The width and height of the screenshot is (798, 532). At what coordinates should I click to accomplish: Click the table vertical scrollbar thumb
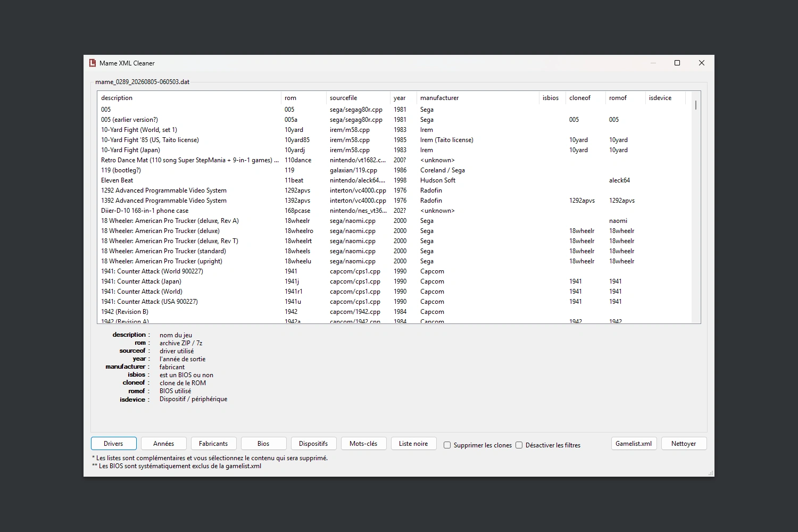[696, 105]
